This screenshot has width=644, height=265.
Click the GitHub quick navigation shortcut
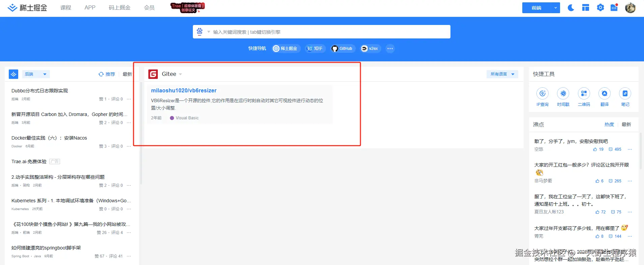click(x=342, y=49)
